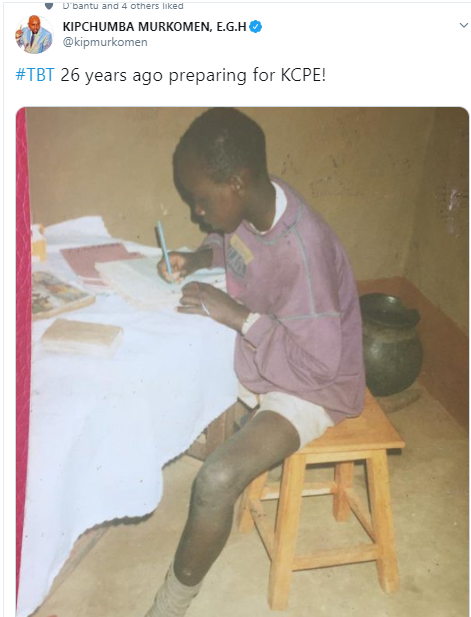Image resolution: width=471 pixels, height=617 pixels.
Task: Click the clay pot in the photo
Action: (391, 344)
